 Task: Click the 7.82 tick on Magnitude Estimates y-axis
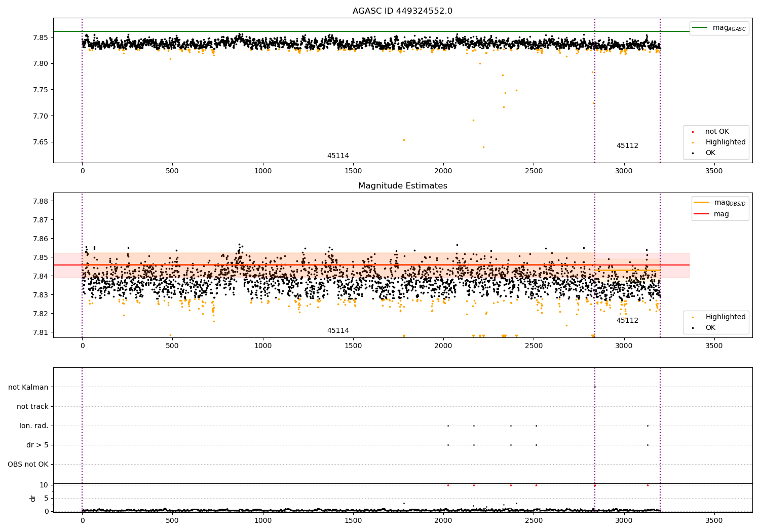40,314
